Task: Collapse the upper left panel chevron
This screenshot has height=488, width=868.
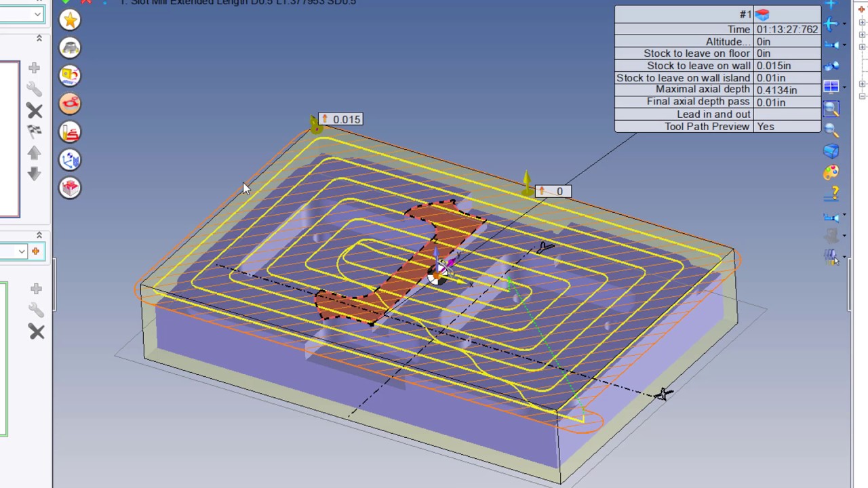Action: click(x=39, y=39)
